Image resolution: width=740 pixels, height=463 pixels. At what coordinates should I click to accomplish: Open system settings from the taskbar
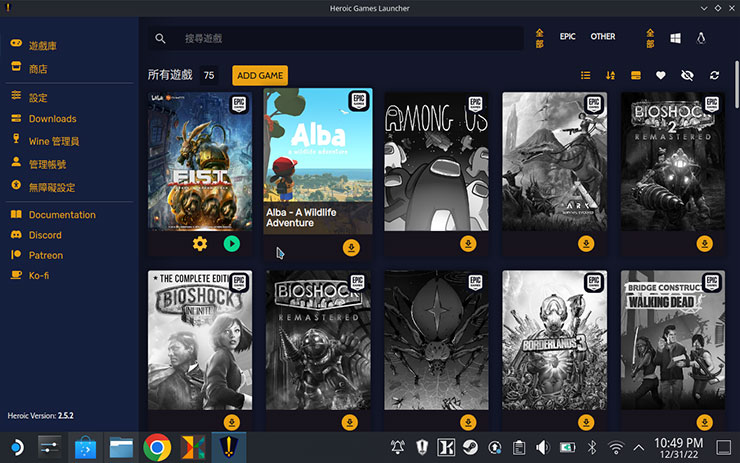[50, 447]
